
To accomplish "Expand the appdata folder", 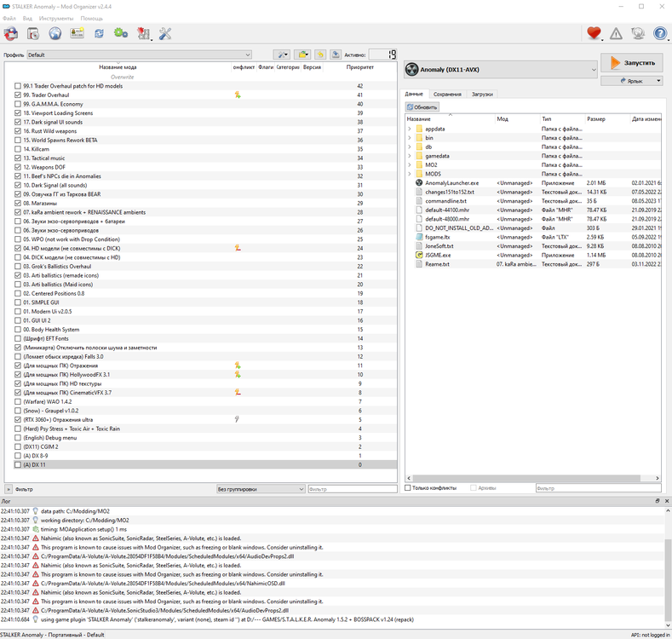I will [x=410, y=129].
